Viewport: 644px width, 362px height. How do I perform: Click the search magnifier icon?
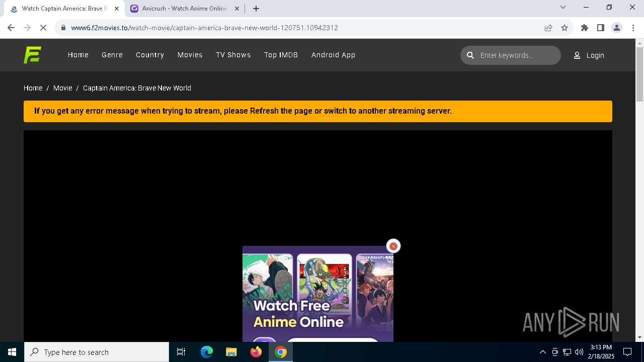click(470, 55)
